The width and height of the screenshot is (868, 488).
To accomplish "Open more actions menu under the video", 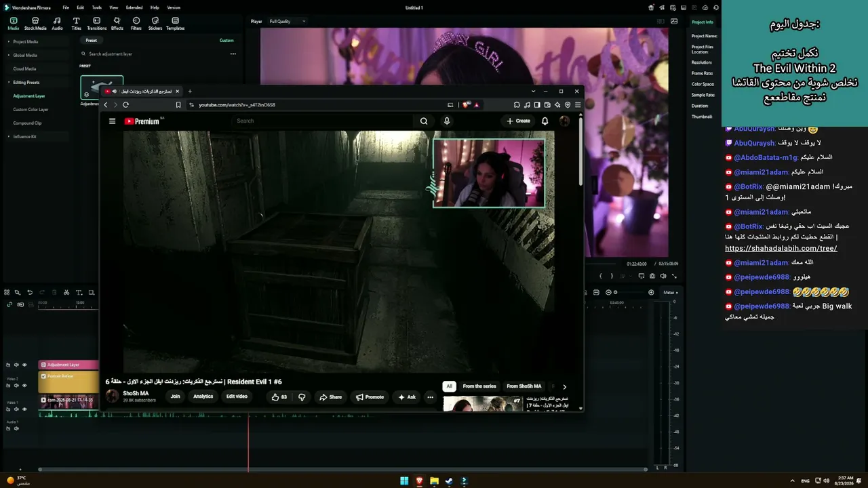I will pyautogui.click(x=430, y=396).
